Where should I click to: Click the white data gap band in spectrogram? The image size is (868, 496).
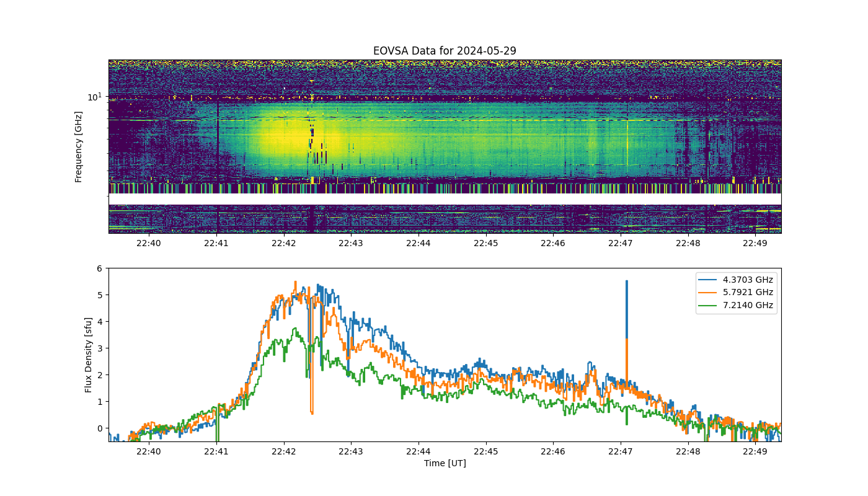[x=445, y=199]
